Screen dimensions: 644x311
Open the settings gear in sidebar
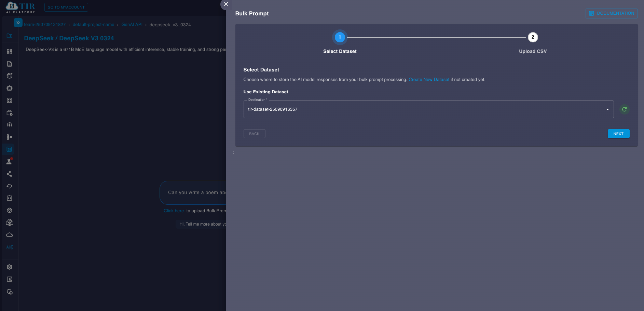[x=10, y=267]
